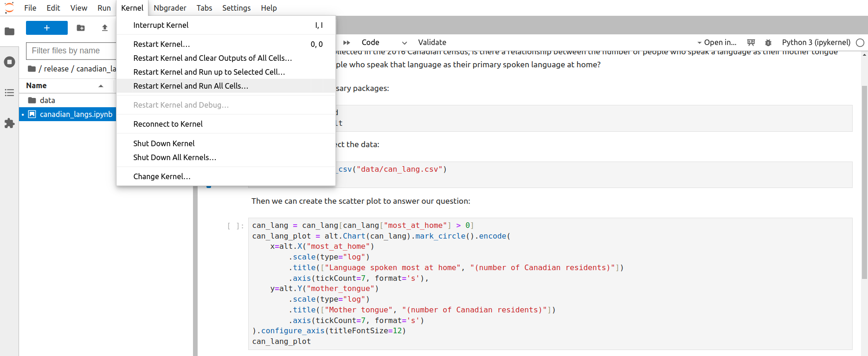The image size is (868, 356).
Task: Open the Nbgrader menu
Action: click(170, 8)
